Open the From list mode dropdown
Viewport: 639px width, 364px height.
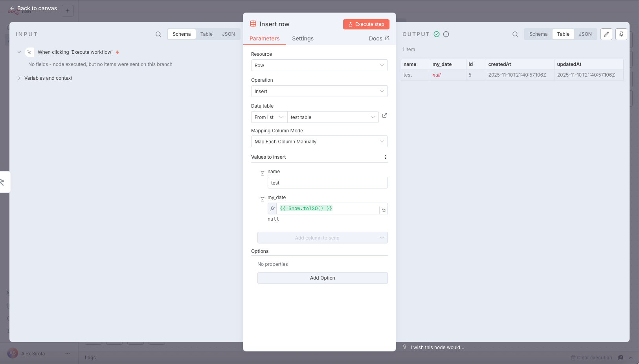[269, 117]
